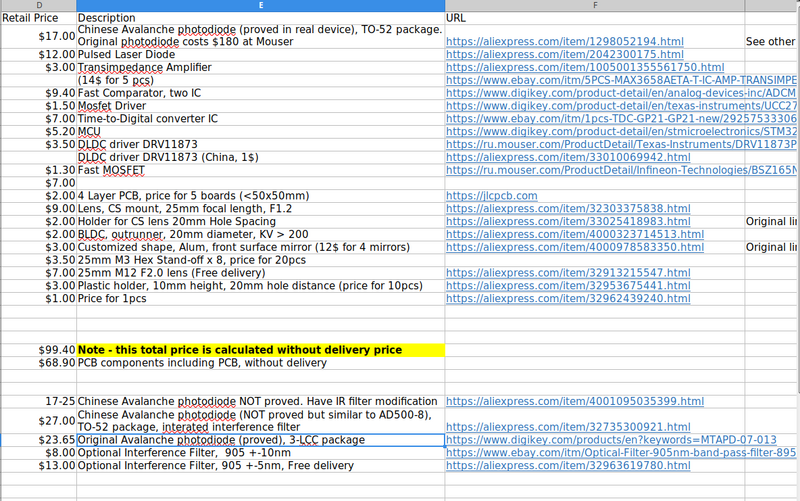This screenshot has height=501, width=800.
Task: Select the $9.40 price cell
Action: pyautogui.click(x=39, y=93)
